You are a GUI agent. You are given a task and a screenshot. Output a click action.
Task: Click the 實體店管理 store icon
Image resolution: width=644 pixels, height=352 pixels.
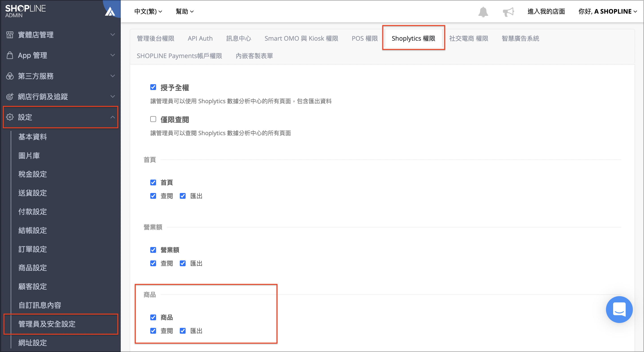[10, 35]
